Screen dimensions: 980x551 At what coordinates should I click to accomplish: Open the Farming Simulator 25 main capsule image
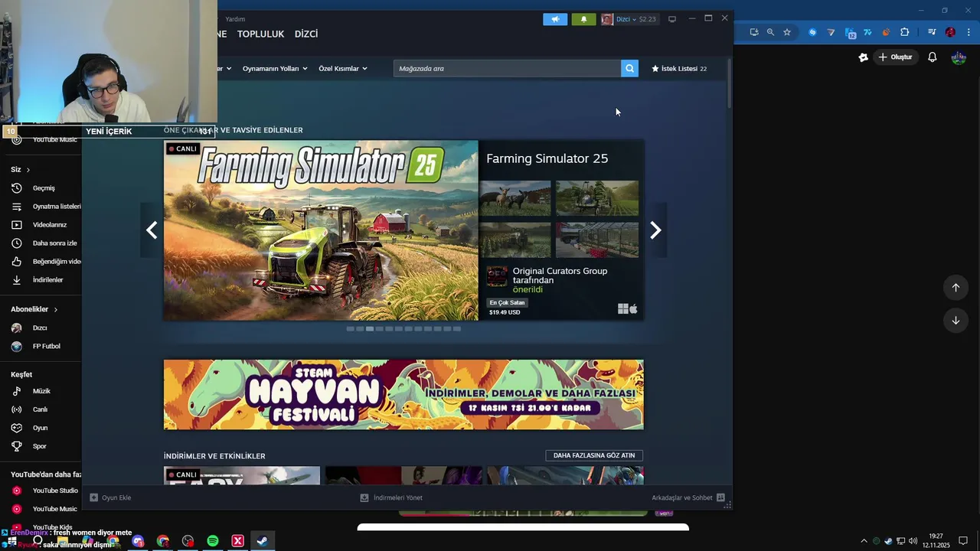click(321, 230)
